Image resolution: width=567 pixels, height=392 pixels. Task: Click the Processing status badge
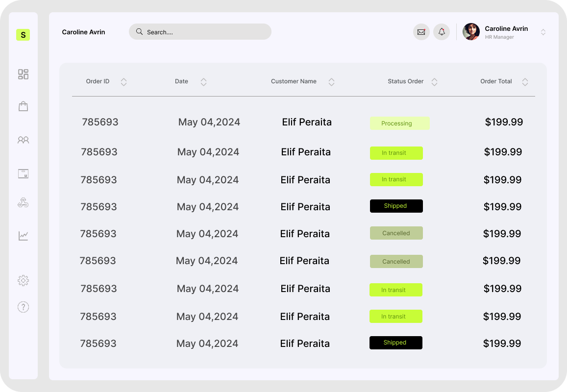coord(399,123)
